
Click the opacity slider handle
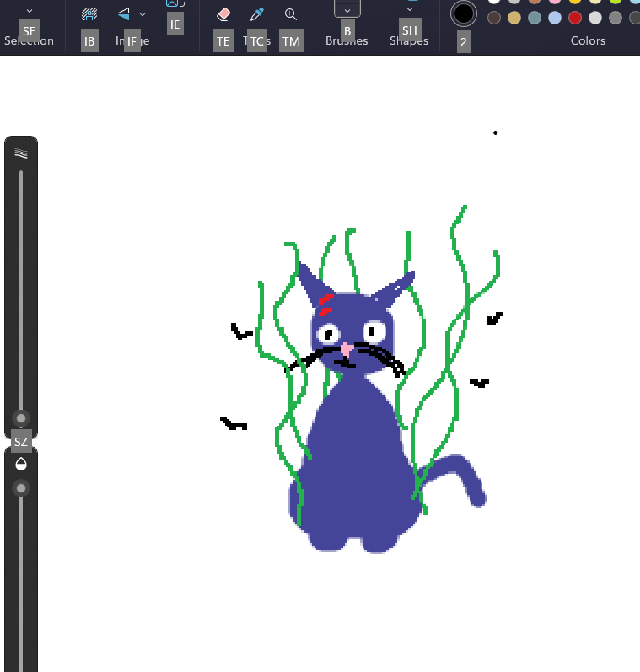(21, 488)
